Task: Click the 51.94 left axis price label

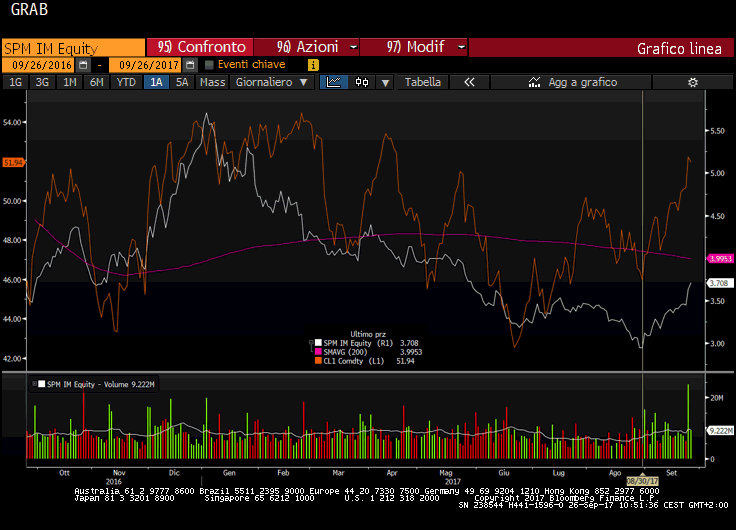Action: click(x=13, y=162)
